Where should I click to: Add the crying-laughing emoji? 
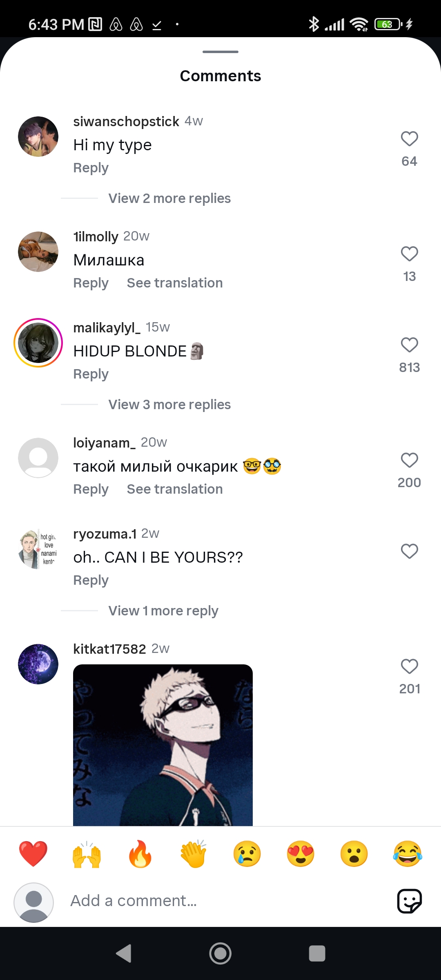point(408,854)
